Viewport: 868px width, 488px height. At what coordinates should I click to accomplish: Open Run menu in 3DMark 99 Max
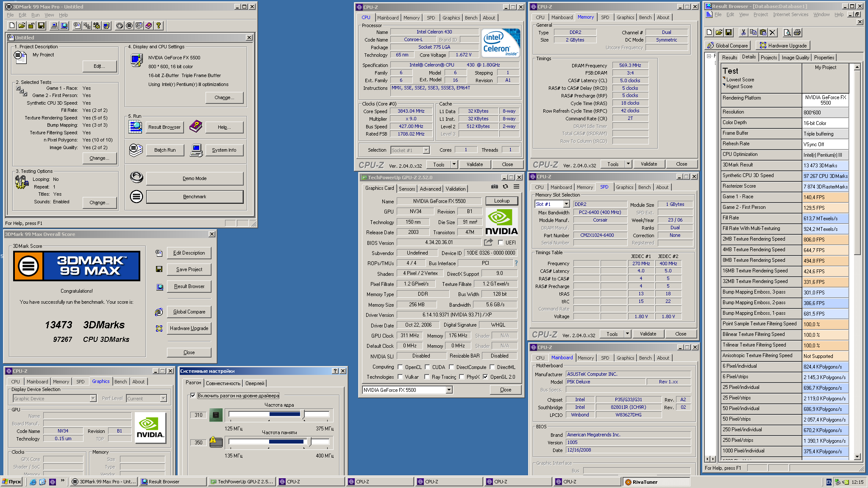click(x=35, y=15)
